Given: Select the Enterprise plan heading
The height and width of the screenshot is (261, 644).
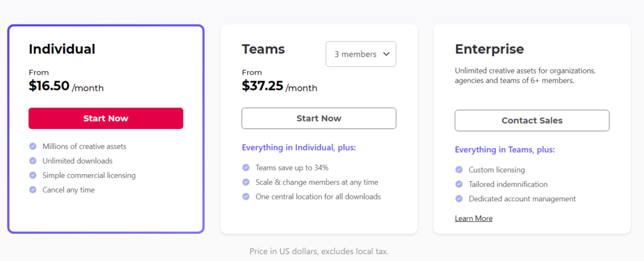Looking at the screenshot, I should [489, 49].
